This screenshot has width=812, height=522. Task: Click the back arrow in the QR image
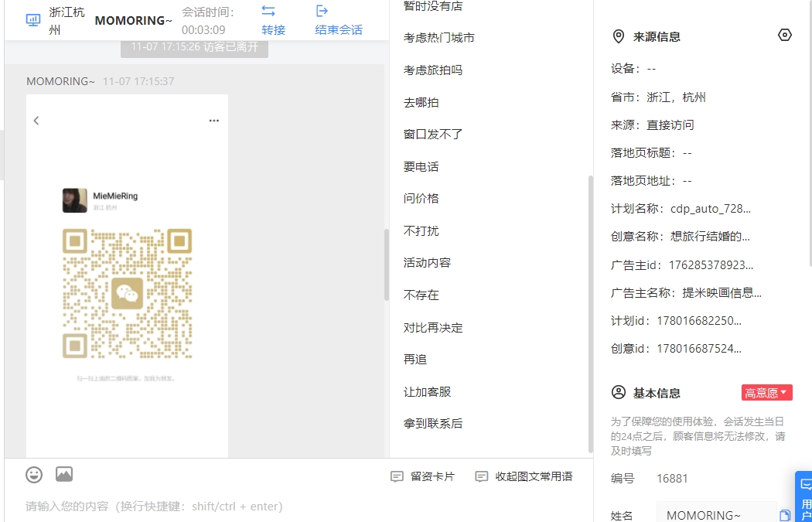(x=36, y=121)
